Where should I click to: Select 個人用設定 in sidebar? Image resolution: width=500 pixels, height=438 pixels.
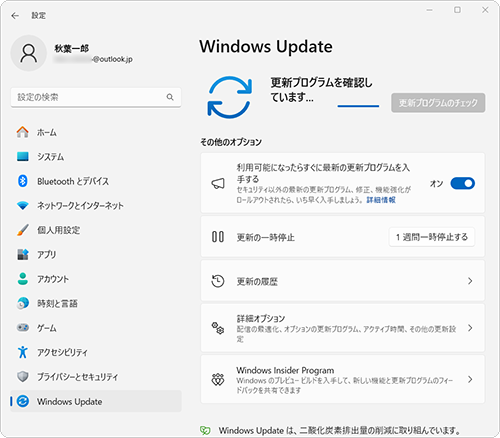tap(96, 230)
